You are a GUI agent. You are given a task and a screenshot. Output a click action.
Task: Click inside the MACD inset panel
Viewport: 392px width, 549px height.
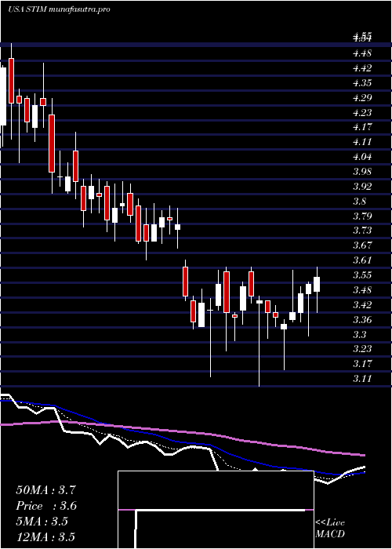tap(216, 510)
